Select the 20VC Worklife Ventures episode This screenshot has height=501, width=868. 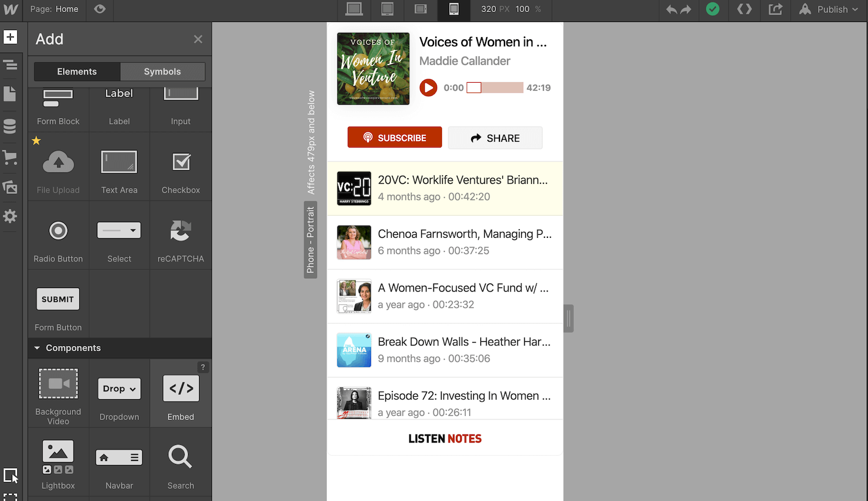445,189
